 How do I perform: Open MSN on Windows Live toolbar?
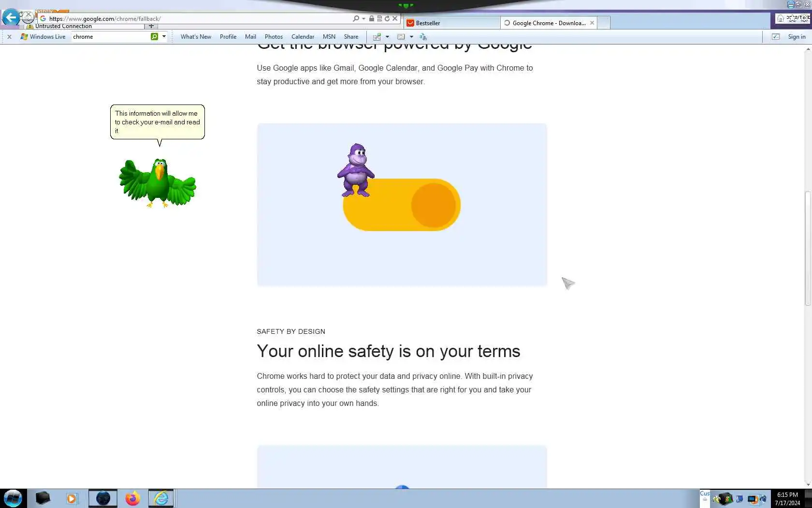pos(329,37)
